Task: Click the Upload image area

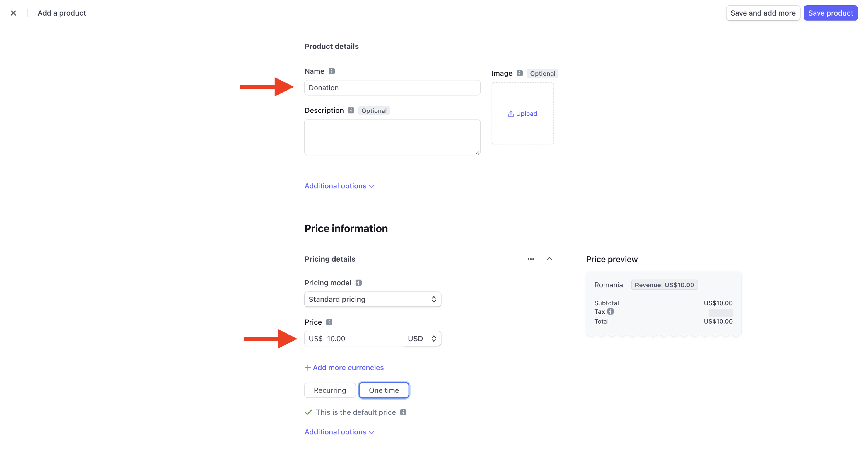Action: 522,113
